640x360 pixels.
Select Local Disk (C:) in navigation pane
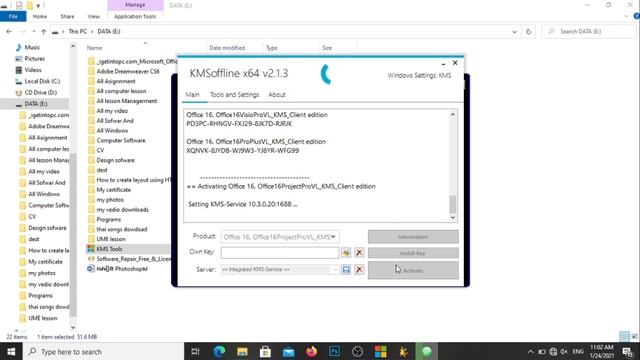tap(42, 81)
